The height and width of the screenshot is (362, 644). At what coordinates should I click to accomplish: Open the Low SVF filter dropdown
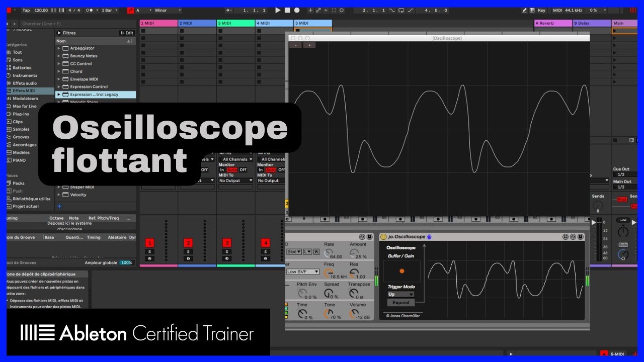coord(302,272)
